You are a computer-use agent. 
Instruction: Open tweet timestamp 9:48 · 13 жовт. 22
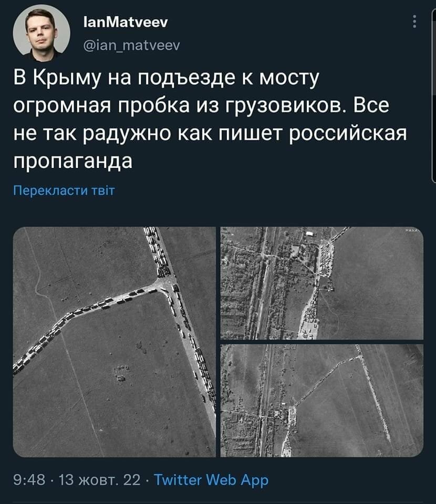click(x=77, y=480)
